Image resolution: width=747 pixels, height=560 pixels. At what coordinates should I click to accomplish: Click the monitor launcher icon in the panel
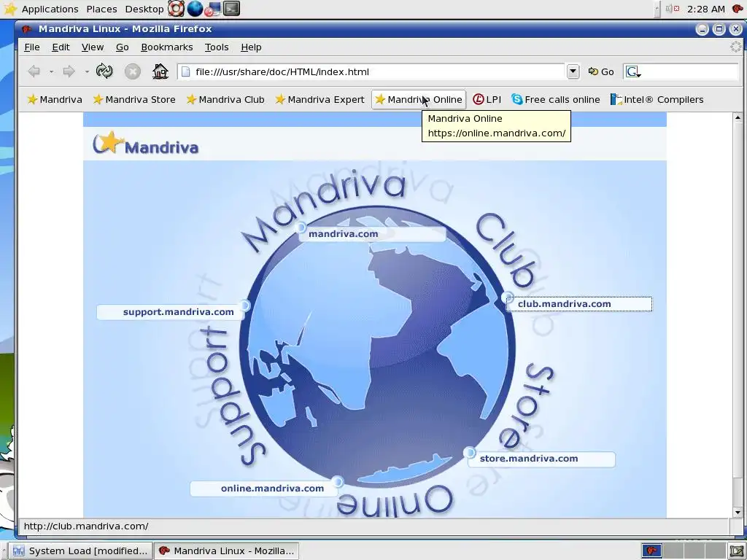coord(214,9)
